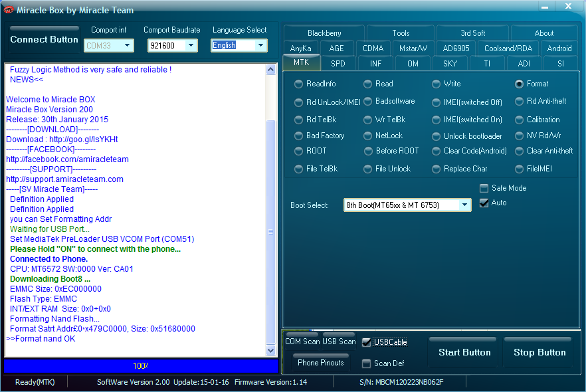The height and width of the screenshot is (392, 586).
Task: Open the Coolsand/RDA tab
Action: [508, 49]
